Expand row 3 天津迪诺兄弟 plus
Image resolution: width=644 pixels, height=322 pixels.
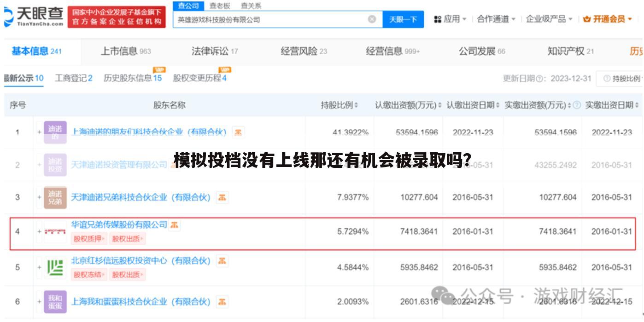(x=40, y=197)
